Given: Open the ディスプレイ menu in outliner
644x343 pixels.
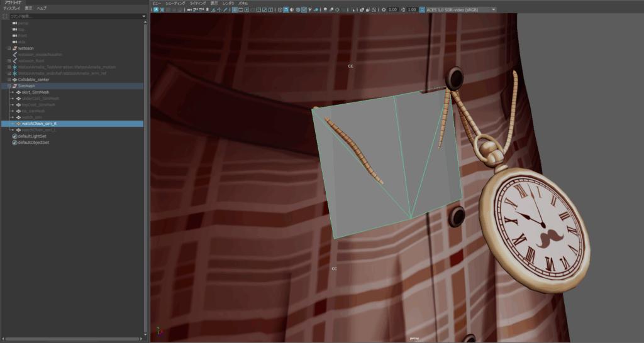Looking at the screenshot, I should point(11,9).
